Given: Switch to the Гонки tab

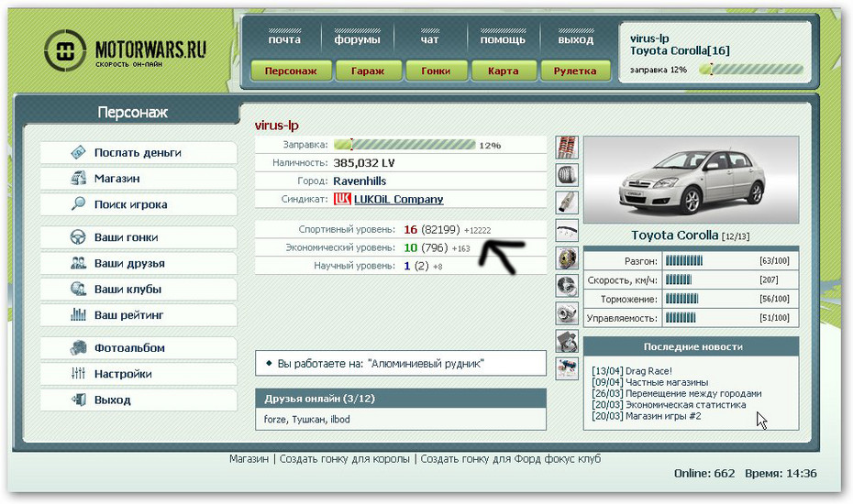Looking at the screenshot, I should tap(436, 71).
